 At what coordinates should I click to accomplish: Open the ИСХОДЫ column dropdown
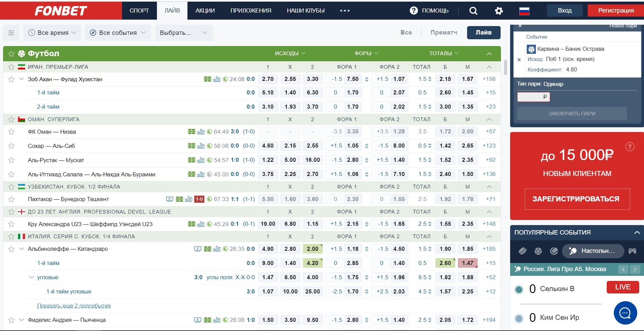290,53
